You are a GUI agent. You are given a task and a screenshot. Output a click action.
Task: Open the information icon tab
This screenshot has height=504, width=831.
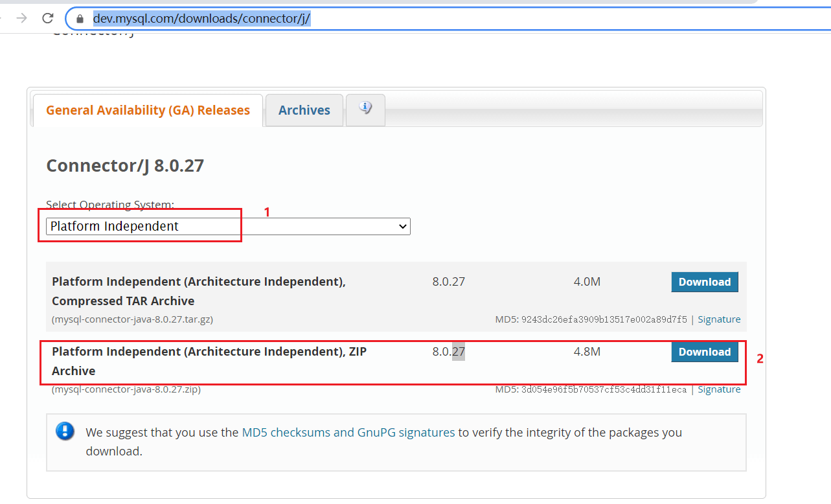point(365,109)
